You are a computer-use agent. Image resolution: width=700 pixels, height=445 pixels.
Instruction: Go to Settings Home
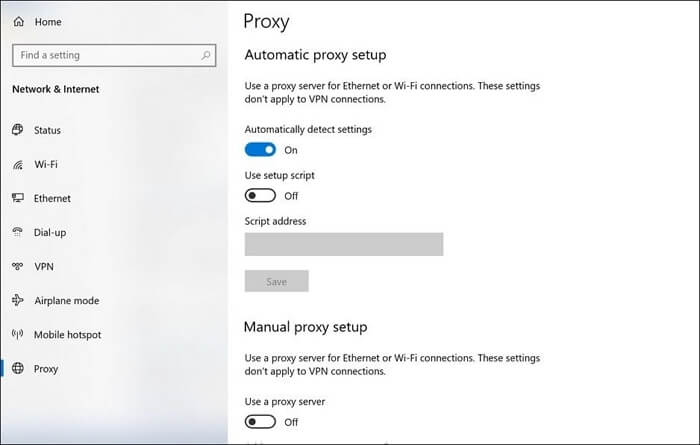pyautogui.click(x=47, y=21)
